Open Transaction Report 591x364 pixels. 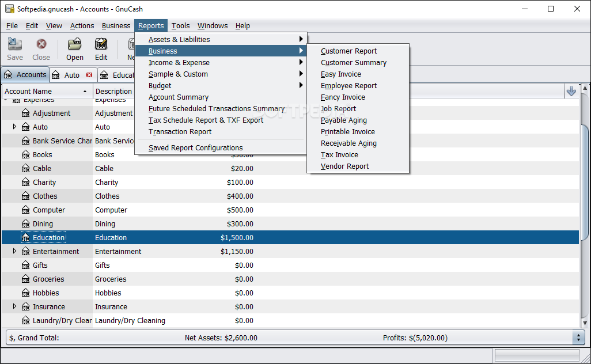coord(221,132)
